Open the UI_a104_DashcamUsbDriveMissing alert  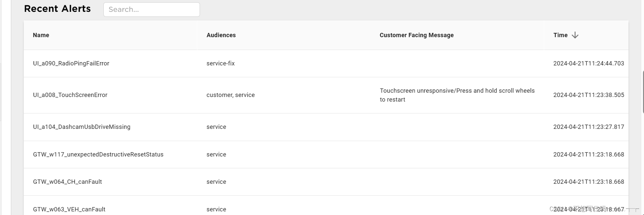point(82,127)
